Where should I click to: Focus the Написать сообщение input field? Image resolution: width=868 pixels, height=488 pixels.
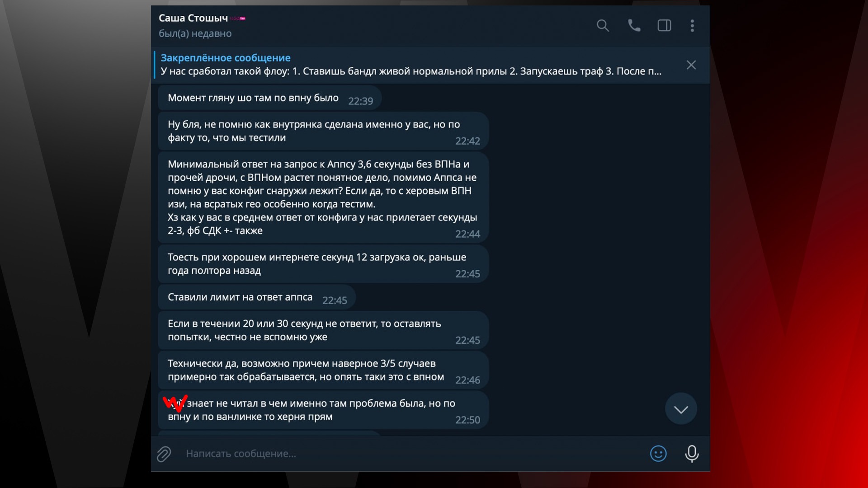coord(411,454)
